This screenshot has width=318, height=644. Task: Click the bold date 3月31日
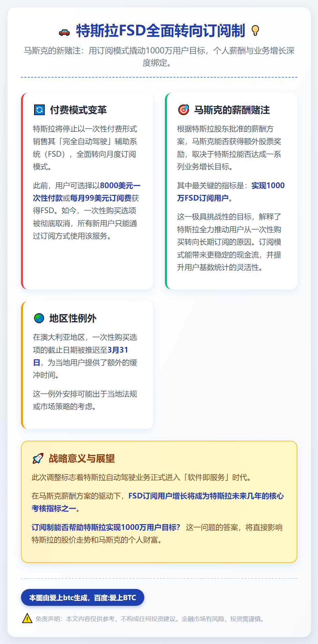[80, 356]
